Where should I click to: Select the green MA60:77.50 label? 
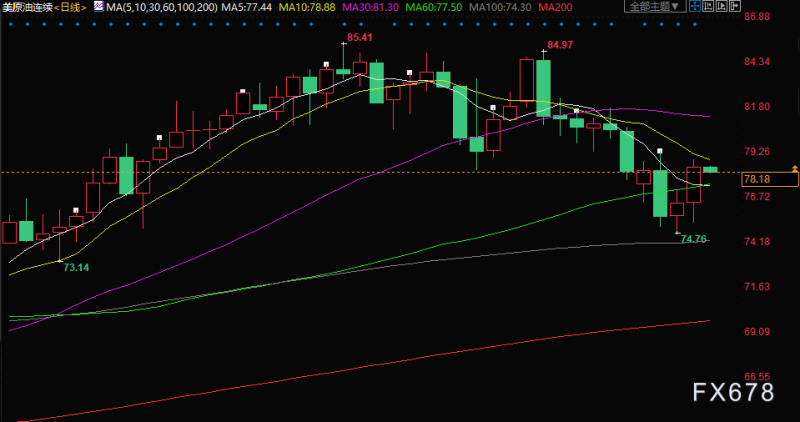tap(433, 7)
